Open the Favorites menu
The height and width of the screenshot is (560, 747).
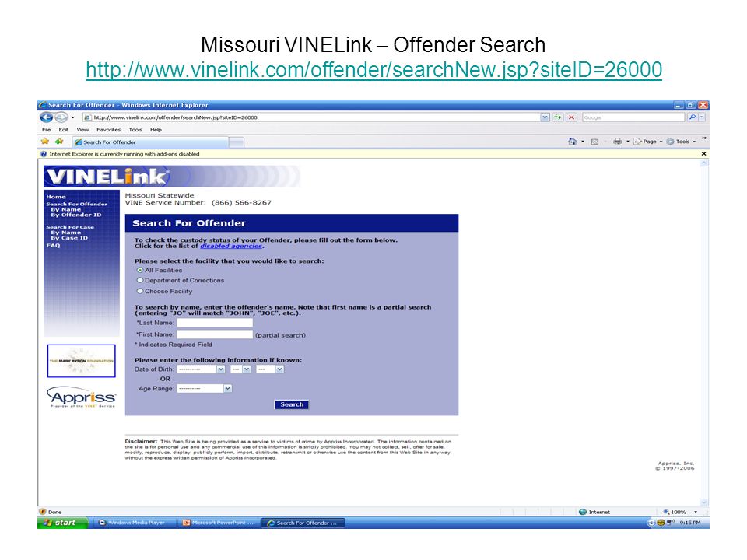coord(109,130)
